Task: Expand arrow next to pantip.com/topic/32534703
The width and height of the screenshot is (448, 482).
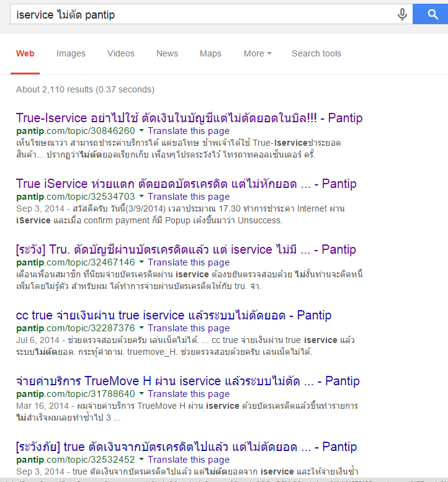Action: [141, 197]
